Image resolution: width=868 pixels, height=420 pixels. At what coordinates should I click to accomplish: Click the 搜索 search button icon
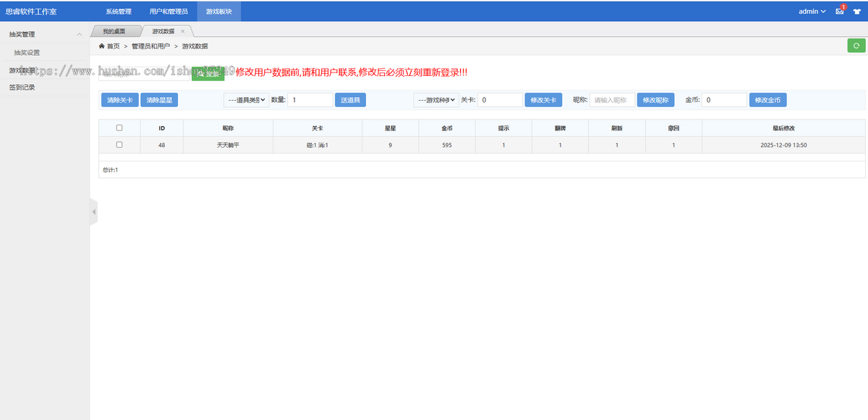(x=208, y=72)
